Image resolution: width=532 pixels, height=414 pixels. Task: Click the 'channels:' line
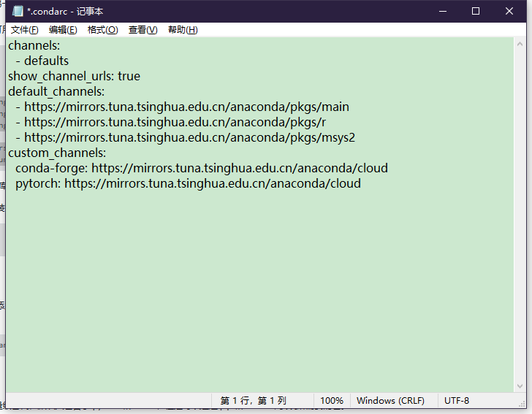[x=34, y=45]
